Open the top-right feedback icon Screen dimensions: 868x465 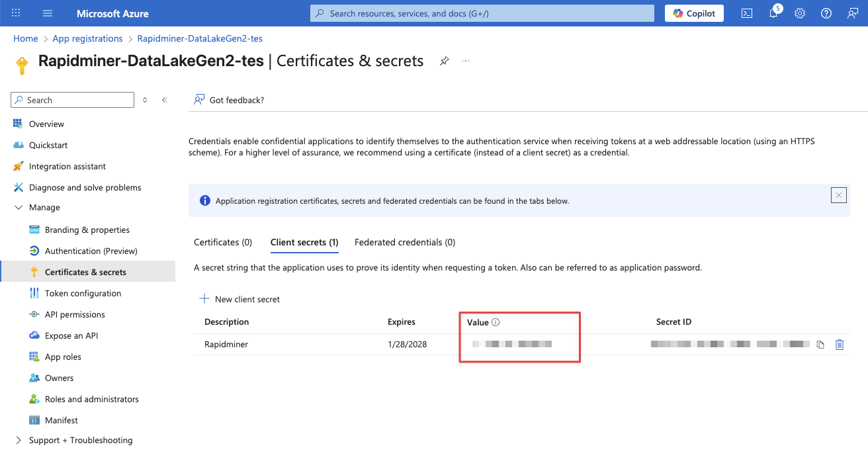tap(853, 13)
